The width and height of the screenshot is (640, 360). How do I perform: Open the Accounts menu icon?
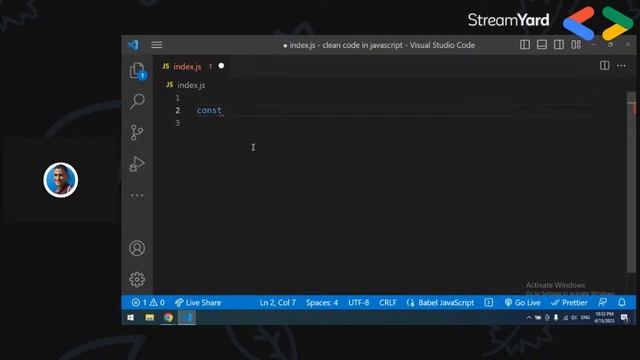[x=137, y=248]
